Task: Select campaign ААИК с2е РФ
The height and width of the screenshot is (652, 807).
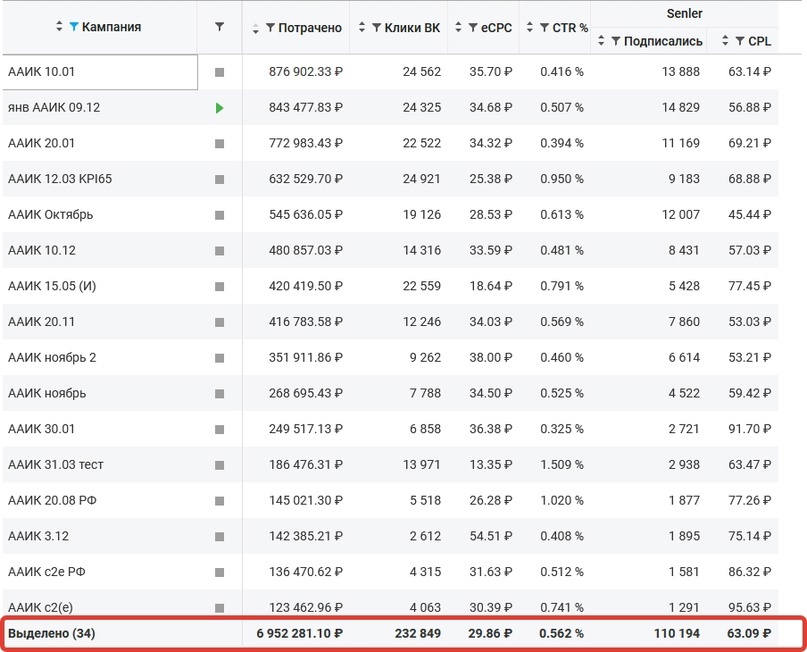Action: (x=46, y=572)
